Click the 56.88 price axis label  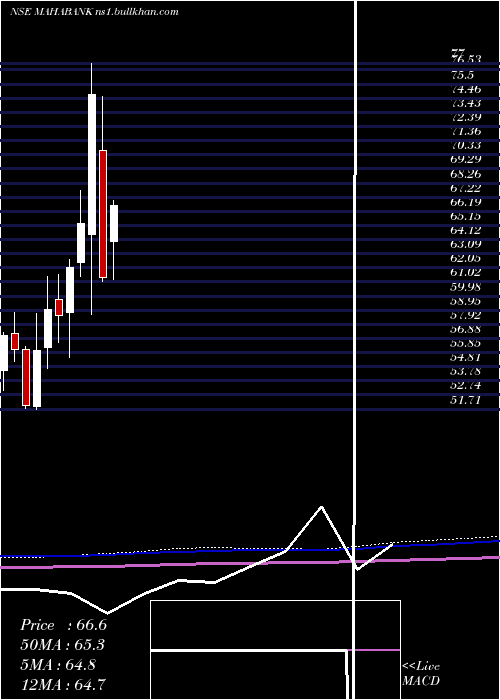pos(466,329)
